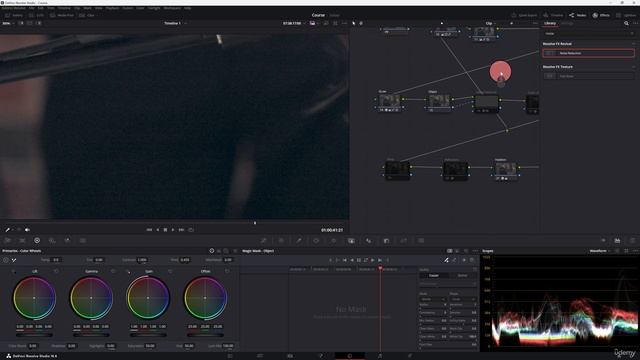Show the Keyframes panel icon

603,241
